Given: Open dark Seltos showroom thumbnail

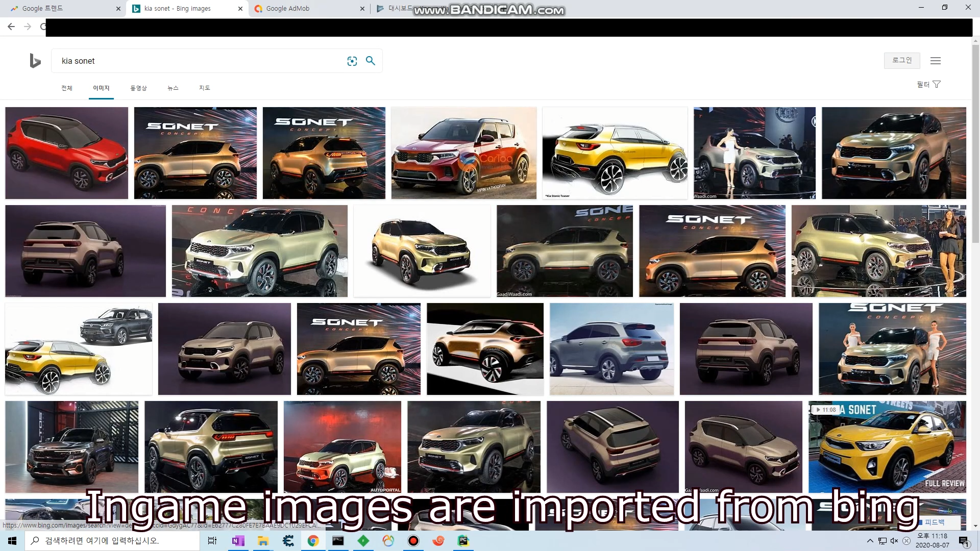Looking at the screenshot, I should point(71,447).
